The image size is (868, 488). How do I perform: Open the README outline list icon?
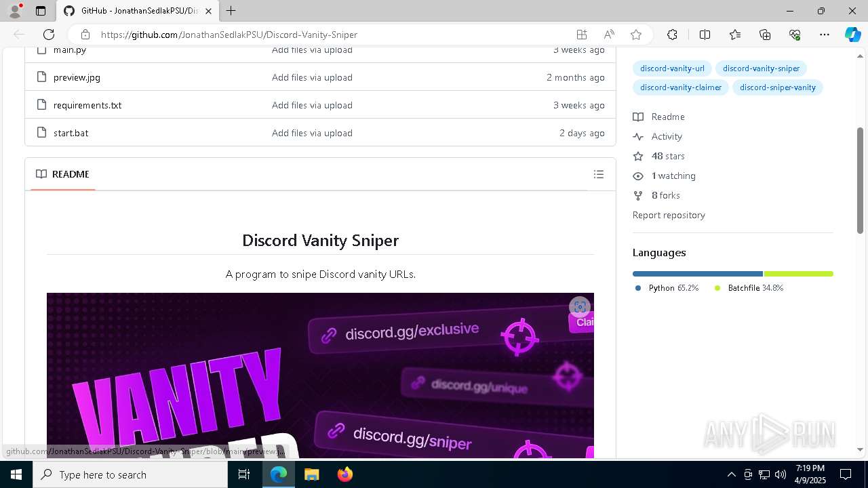click(598, 174)
